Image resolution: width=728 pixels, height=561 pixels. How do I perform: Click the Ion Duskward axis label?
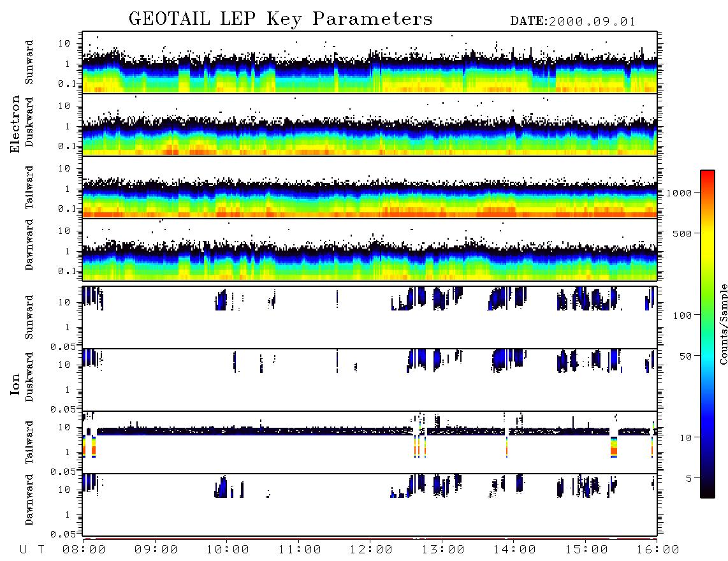pos(29,377)
